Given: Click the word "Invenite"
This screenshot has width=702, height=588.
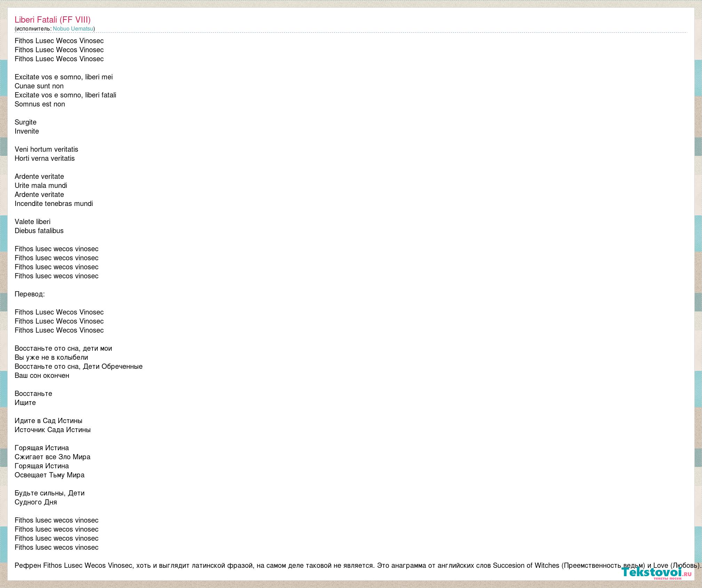Looking at the screenshot, I should [27, 131].
